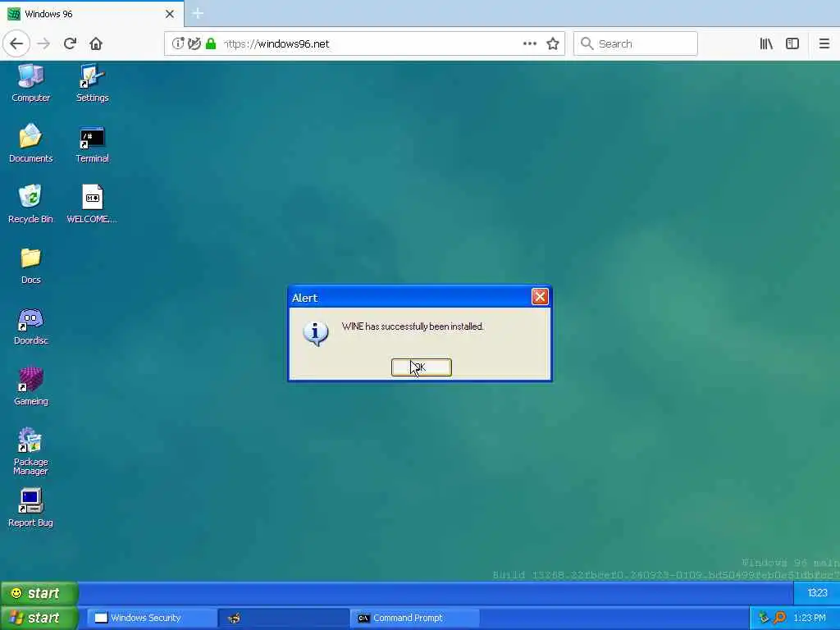Open the page actions three-dot menu
The height and width of the screenshot is (630, 840).
[x=530, y=43]
